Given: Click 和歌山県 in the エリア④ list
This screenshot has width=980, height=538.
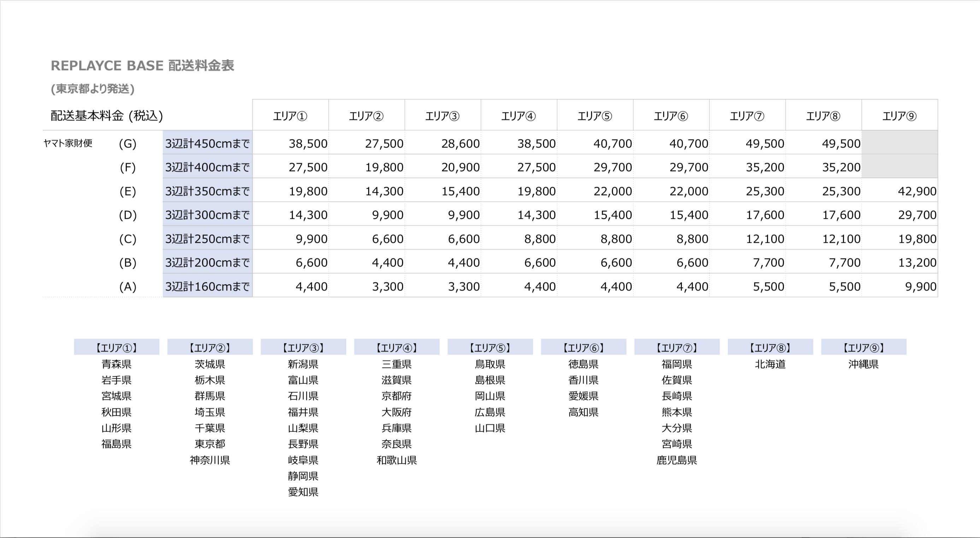Looking at the screenshot, I should pos(396,460).
